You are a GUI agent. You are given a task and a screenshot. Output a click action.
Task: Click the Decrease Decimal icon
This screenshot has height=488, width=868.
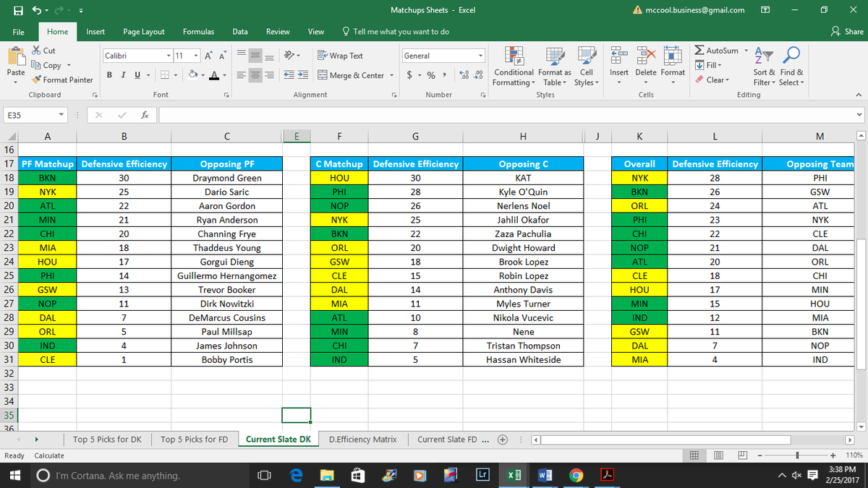(x=477, y=75)
